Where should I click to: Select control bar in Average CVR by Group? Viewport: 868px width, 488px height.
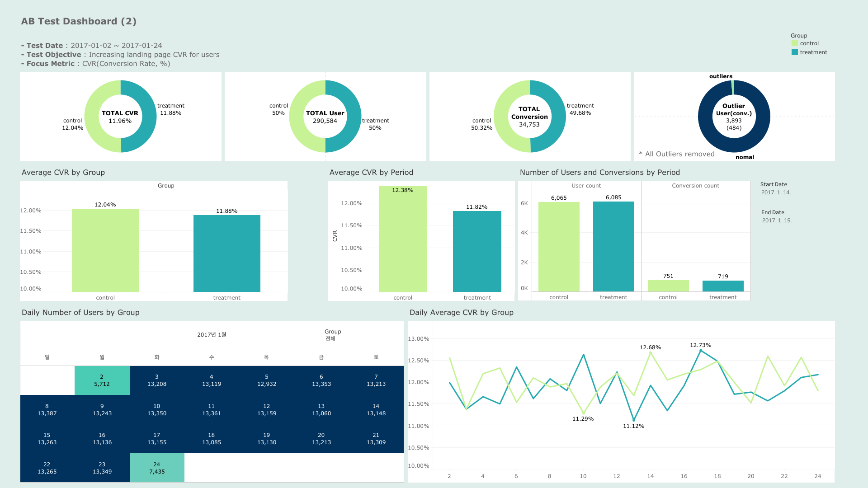coord(105,250)
